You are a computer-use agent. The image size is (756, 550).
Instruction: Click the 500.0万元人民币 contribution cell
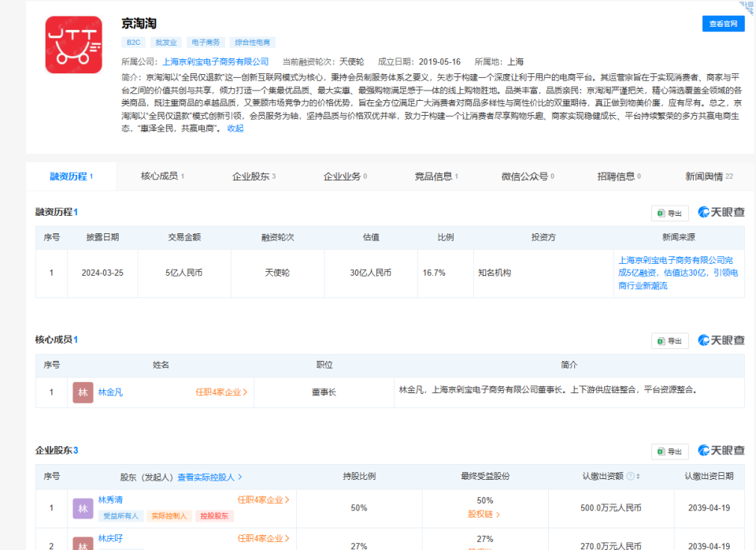pos(611,508)
